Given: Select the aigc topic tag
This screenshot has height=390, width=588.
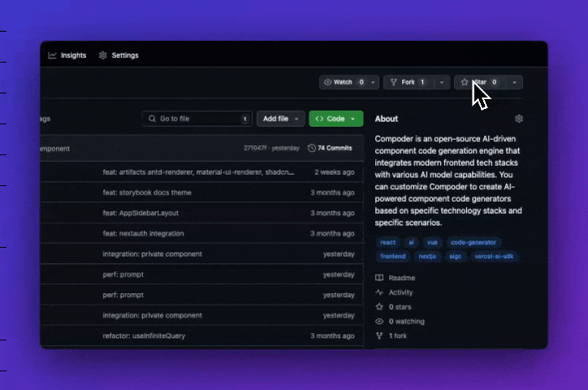Looking at the screenshot, I should click(456, 257).
